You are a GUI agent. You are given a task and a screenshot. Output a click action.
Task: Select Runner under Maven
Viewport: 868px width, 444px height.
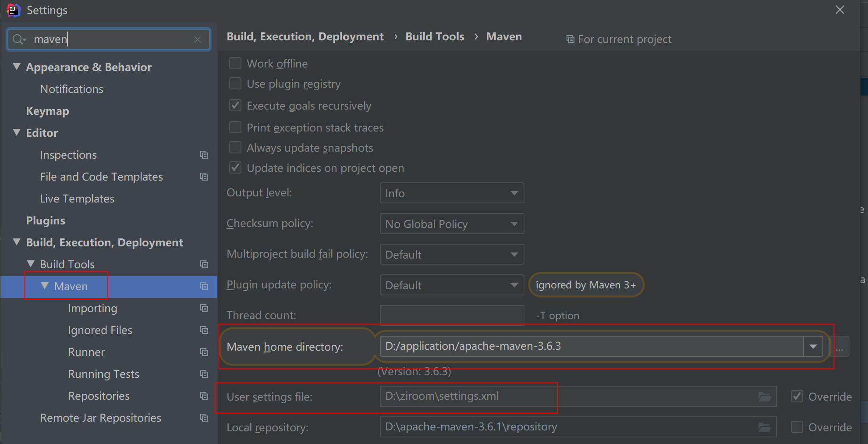86,352
